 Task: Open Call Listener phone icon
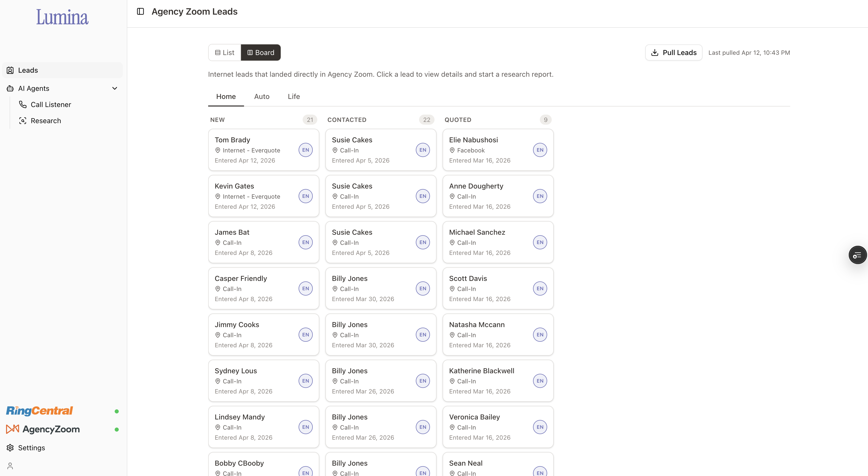coord(22,104)
